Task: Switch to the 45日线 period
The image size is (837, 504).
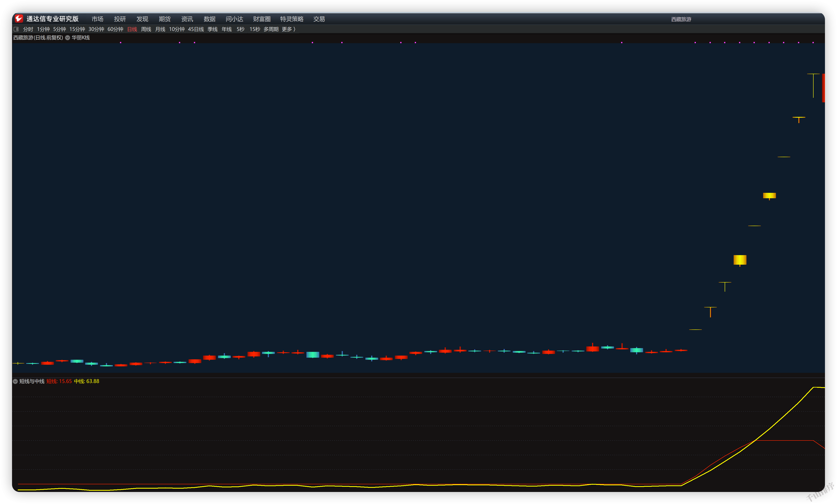Action: [x=196, y=29]
